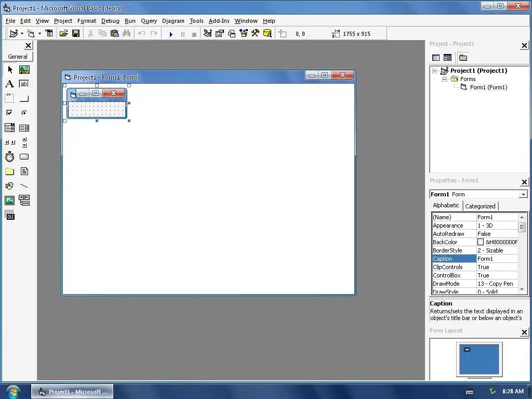Click the End stop button
The image size is (532, 399).
pos(194,34)
